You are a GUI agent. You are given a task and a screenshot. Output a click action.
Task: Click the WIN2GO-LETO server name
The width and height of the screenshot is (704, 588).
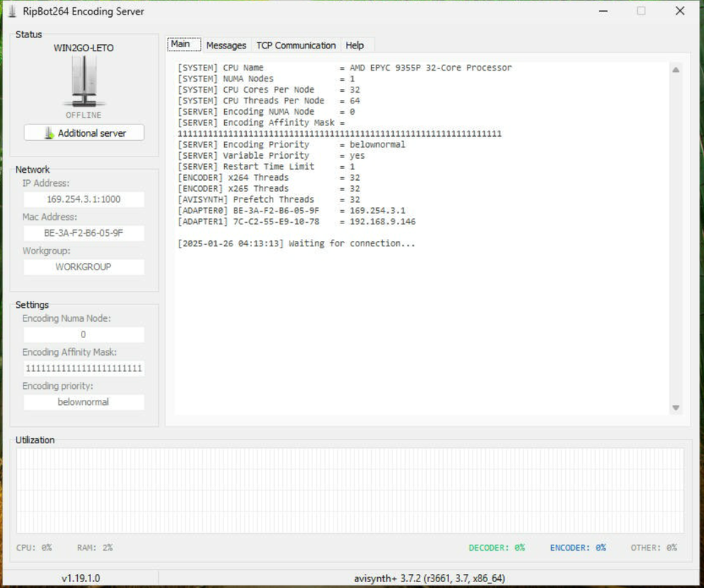tap(84, 48)
